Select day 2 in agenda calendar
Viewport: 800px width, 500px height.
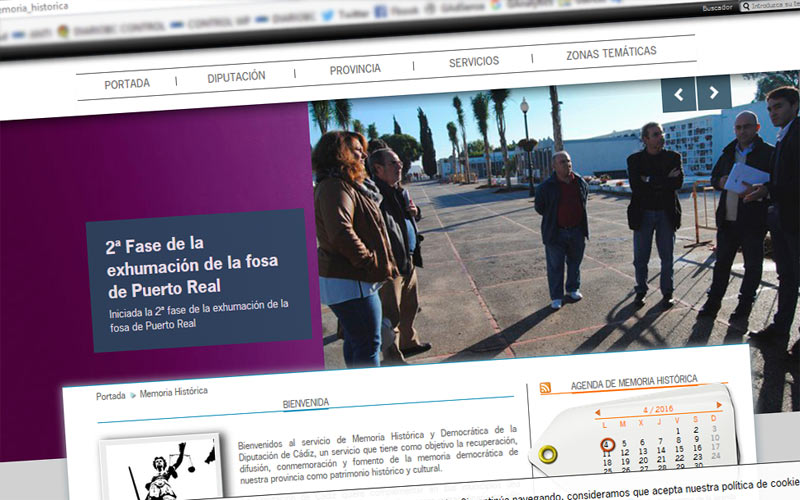point(696,430)
